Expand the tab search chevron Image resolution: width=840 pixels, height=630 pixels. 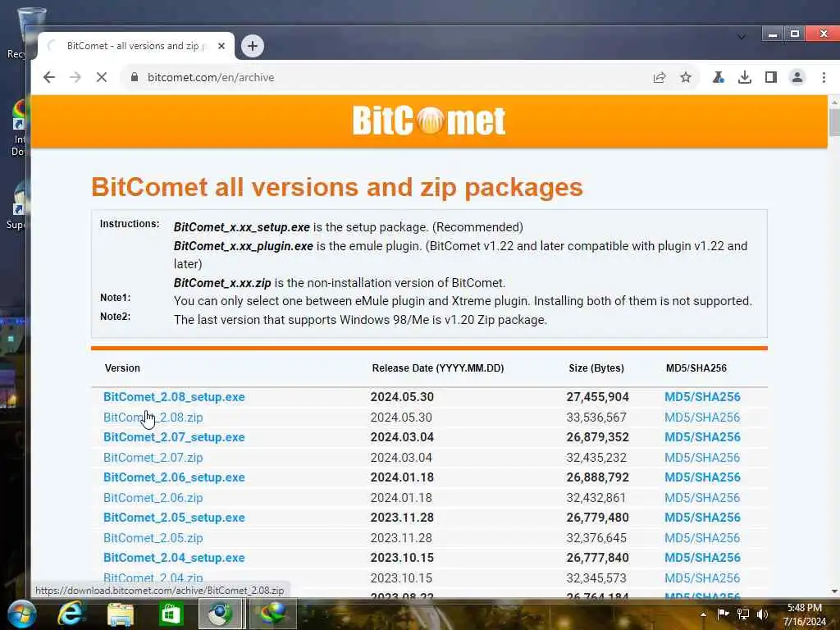point(742,37)
